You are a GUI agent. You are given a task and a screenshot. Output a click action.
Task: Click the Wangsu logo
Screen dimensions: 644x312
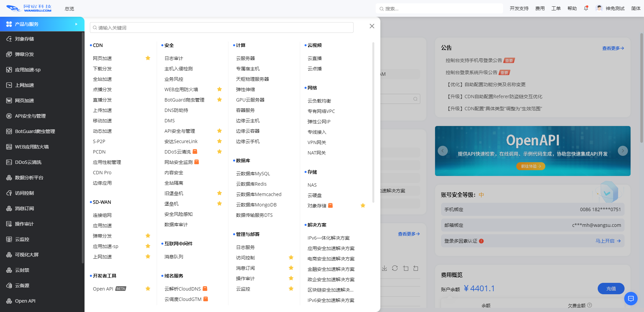coord(29,8)
